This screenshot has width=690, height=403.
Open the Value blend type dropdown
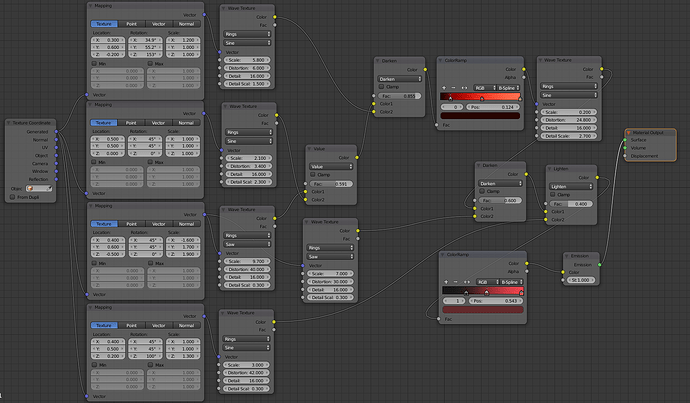coord(331,166)
